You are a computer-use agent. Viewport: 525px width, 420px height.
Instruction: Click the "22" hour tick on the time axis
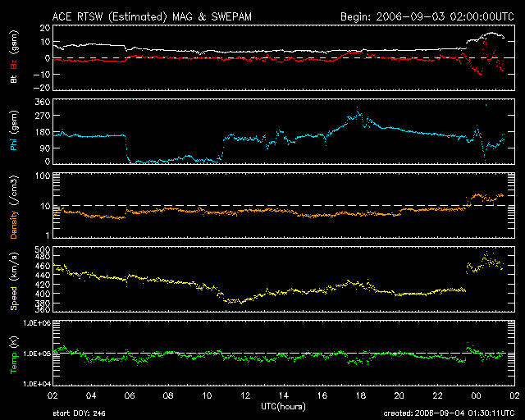(x=437, y=395)
